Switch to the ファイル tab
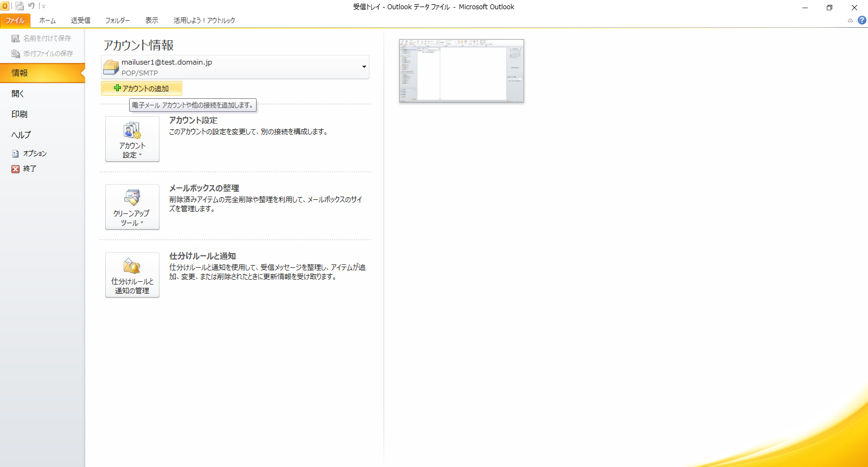 (15, 21)
